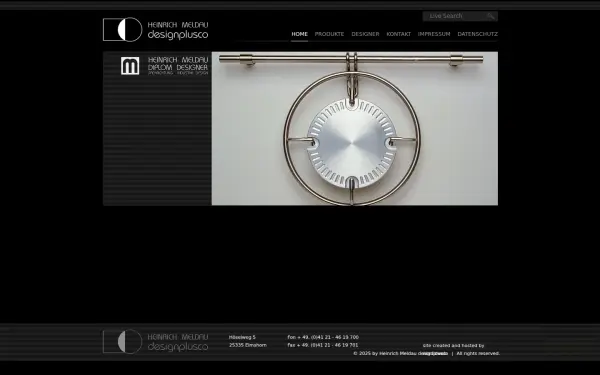Click the square M Diplom Designer logo
This screenshot has height=375, width=600.
point(130,66)
